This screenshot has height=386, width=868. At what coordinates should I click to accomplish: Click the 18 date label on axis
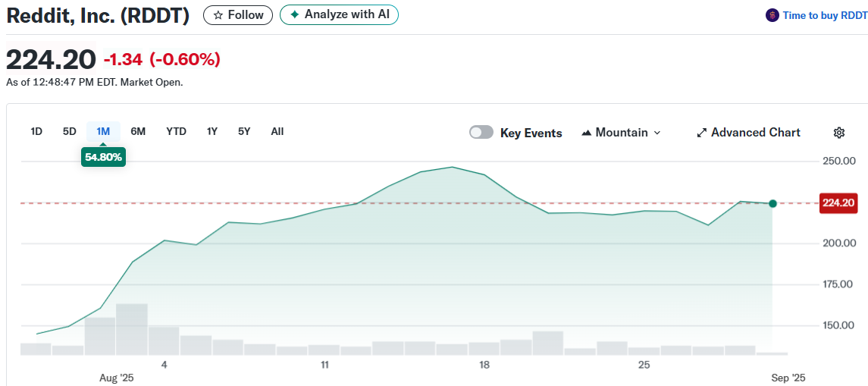coord(484,365)
